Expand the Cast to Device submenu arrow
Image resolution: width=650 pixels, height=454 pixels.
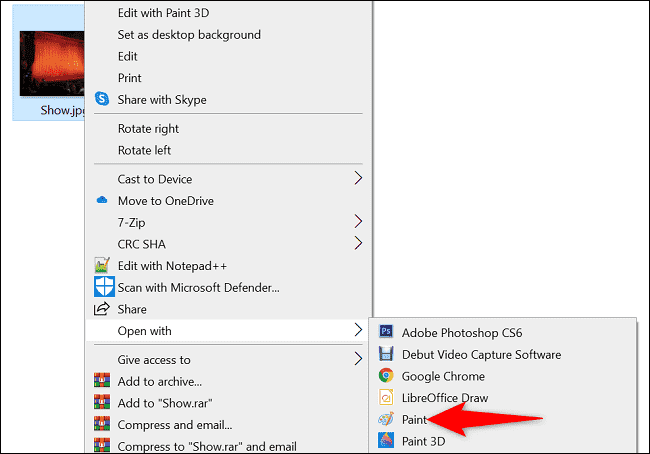tap(358, 179)
